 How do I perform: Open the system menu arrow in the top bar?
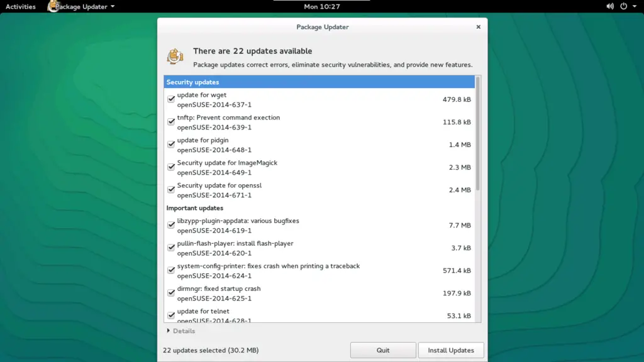[x=635, y=6]
